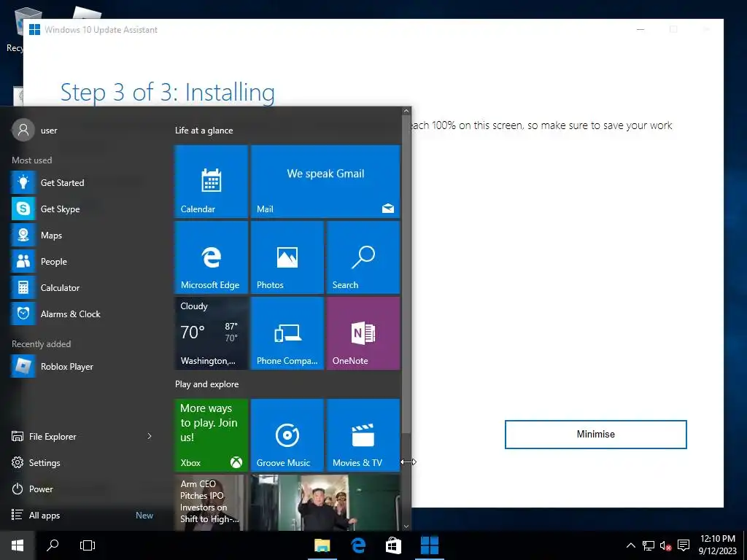747x560 pixels.
Task: Click the Play and explore heading
Action: [x=206, y=384]
